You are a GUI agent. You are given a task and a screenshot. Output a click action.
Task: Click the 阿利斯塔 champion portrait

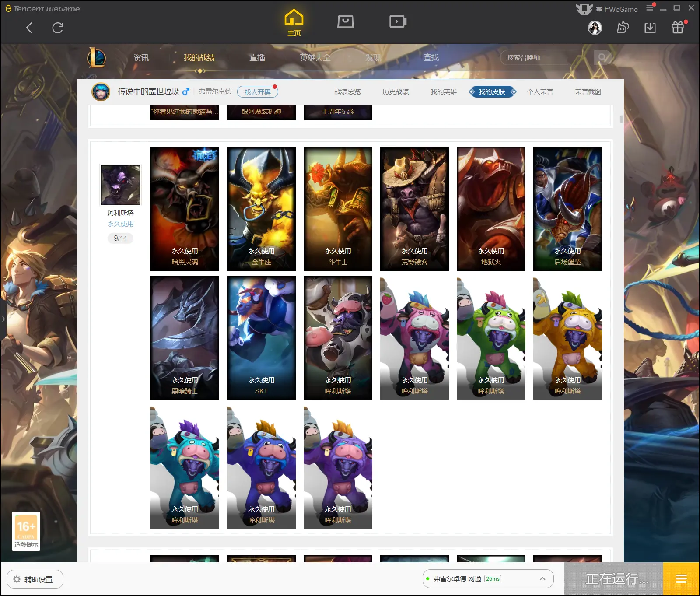click(121, 185)
